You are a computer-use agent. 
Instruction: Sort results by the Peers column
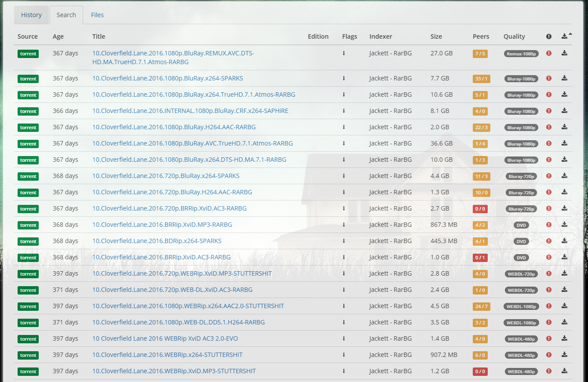tap(481, 36)
